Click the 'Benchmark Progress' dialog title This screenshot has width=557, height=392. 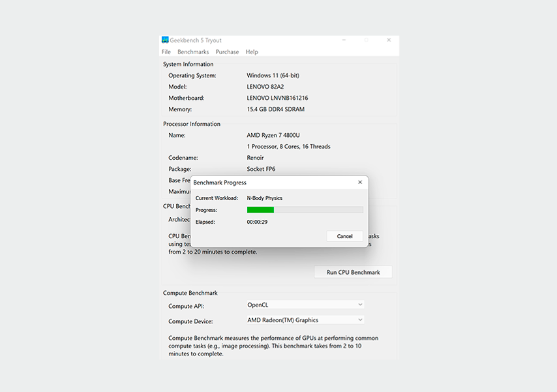pyautogui.click(x=220, y=183)
